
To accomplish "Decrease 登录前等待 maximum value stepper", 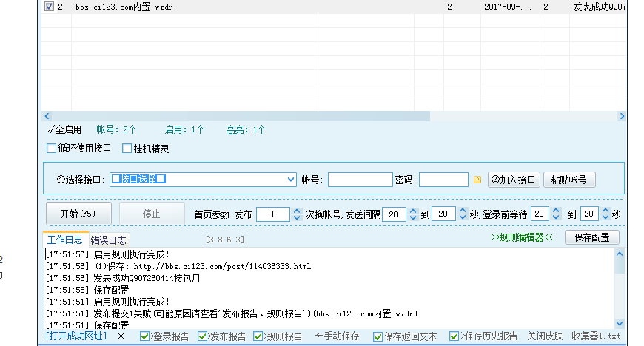I will pyautogui.click(x=606, y=218).
